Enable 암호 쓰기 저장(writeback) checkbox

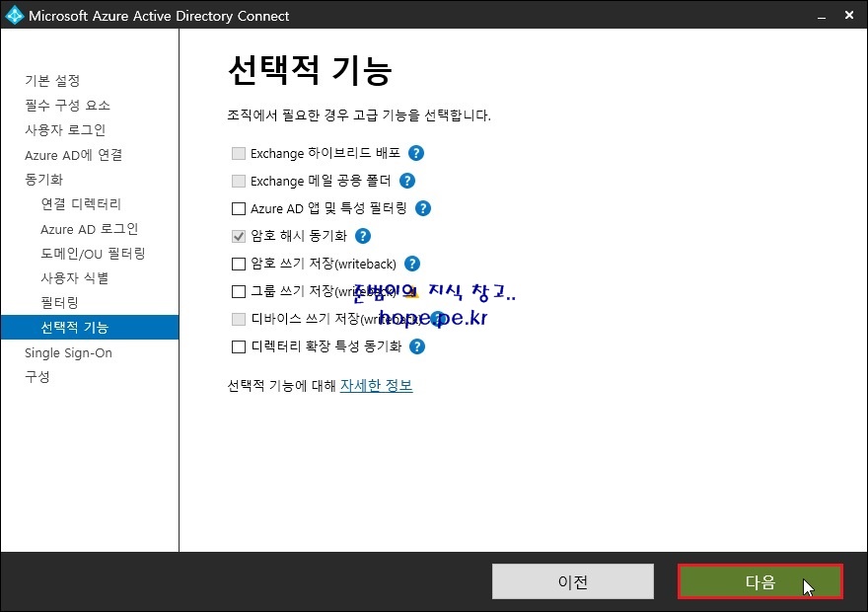(238, 265)
